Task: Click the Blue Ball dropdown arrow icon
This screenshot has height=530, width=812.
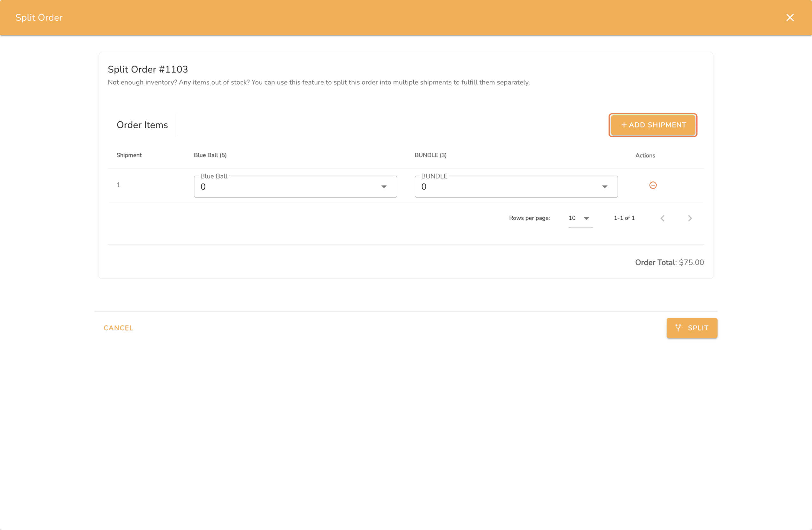Action: 384,187
